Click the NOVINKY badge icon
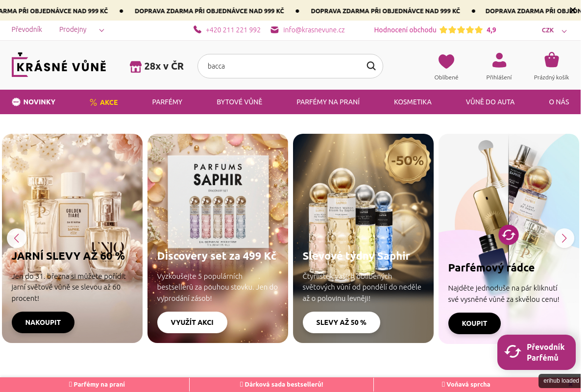The width and height of the screenshot is (588, 392). [16, 102]
